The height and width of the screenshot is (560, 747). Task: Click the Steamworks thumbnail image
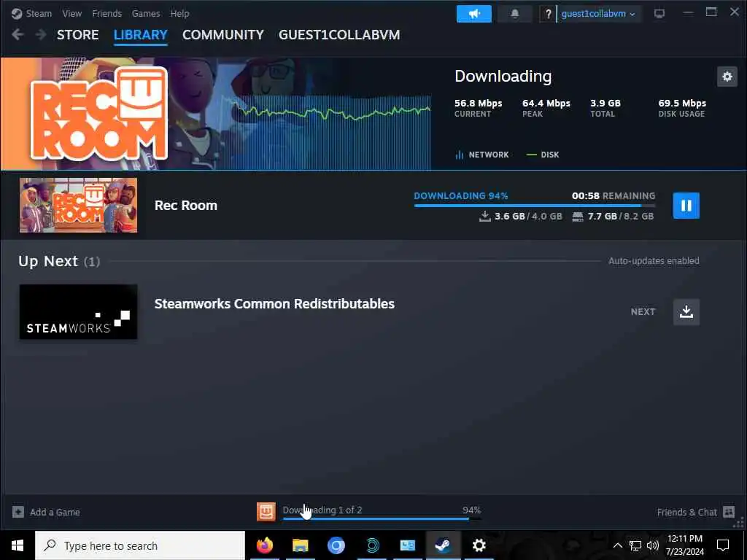(x=79, y=312)
